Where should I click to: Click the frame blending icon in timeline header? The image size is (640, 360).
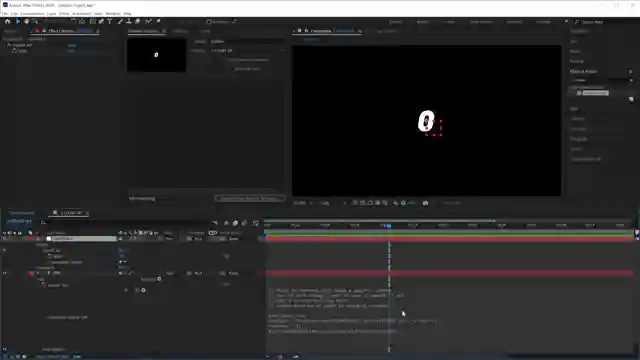point(235,223)
